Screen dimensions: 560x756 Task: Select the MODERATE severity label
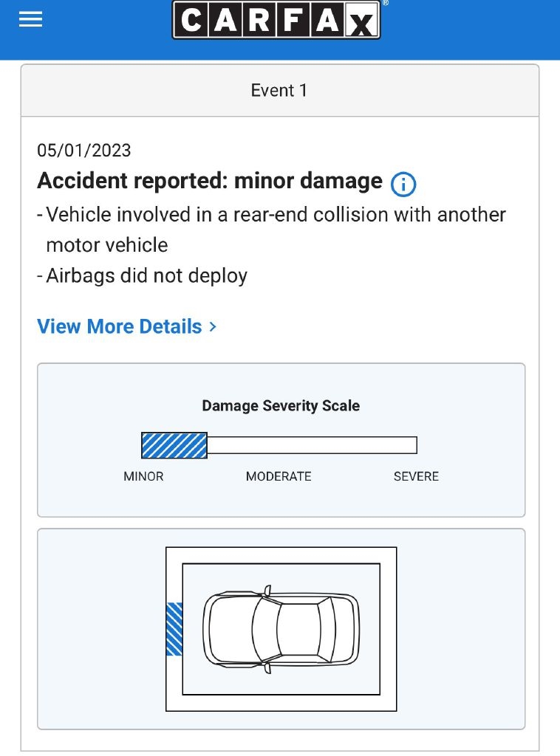pos(279,476)
